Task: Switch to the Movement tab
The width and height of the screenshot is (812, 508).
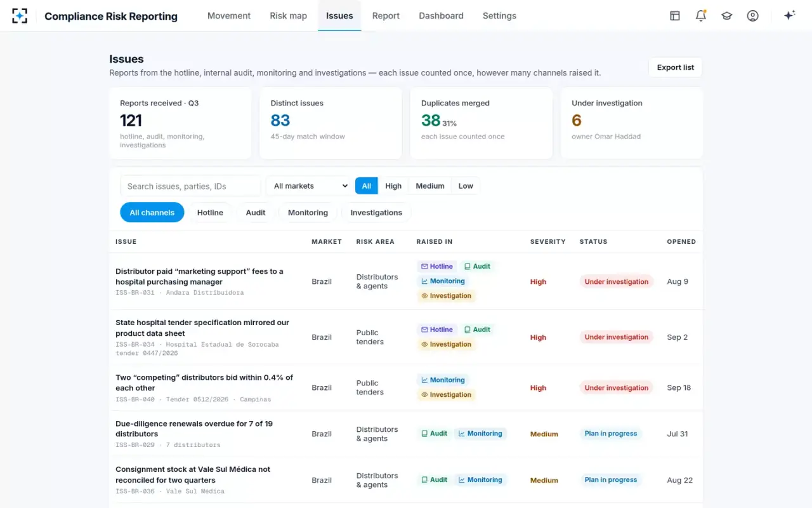Action: click(x=229, y=16)
